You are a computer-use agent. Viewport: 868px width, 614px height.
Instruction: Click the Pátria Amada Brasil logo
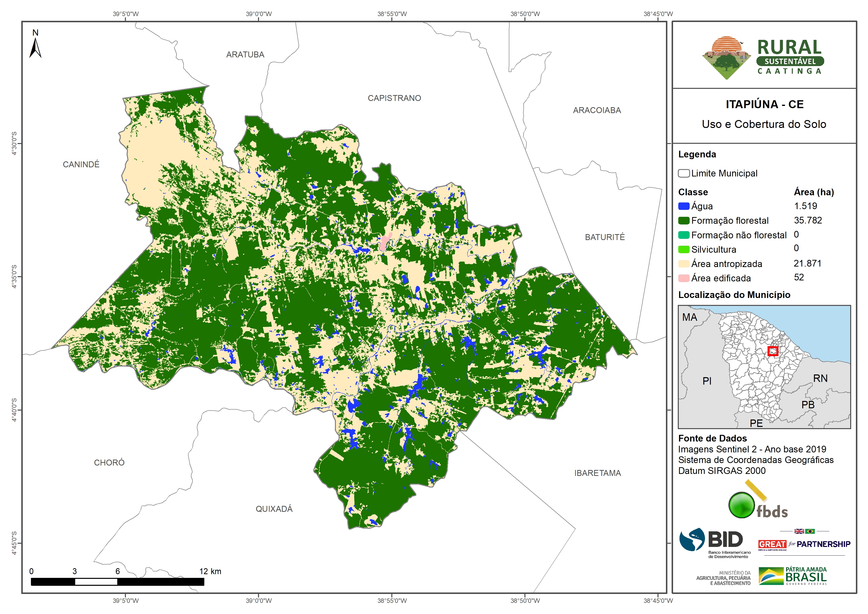click(x=792, y=576)
